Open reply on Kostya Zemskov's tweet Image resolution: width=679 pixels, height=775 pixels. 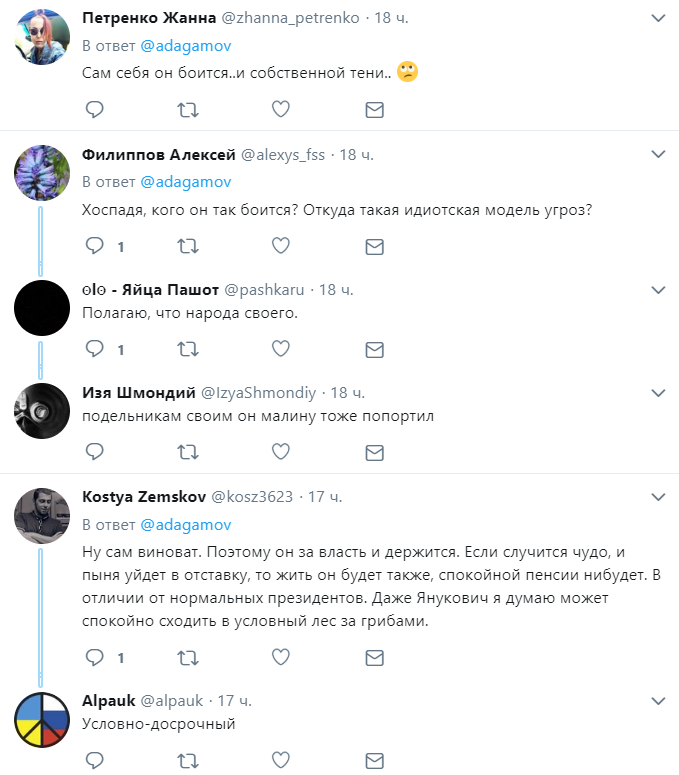tap(94, 657)
